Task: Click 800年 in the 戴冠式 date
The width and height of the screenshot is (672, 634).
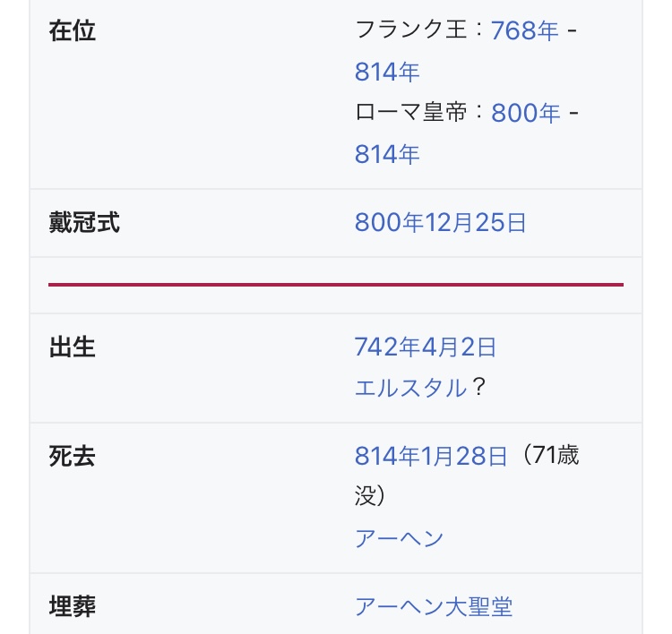Action: [389, 222]
